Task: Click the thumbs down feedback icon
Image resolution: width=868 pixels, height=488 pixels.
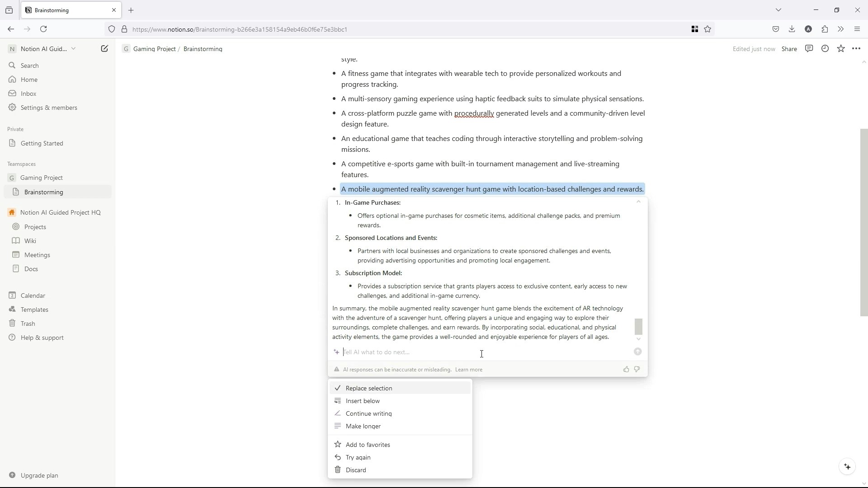Action: click(x=637, y=370)
